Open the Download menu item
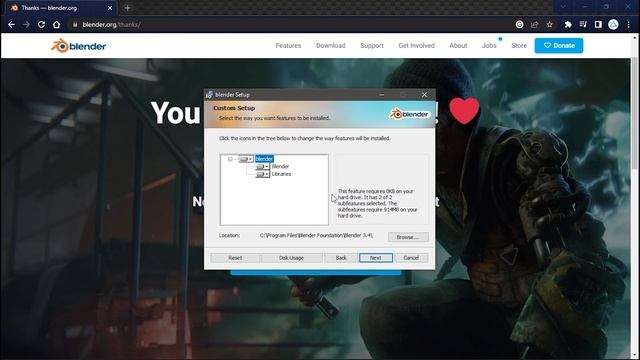The width and height of the screenshot is (640, 360). pyautogui.click(x=331, y=46)
